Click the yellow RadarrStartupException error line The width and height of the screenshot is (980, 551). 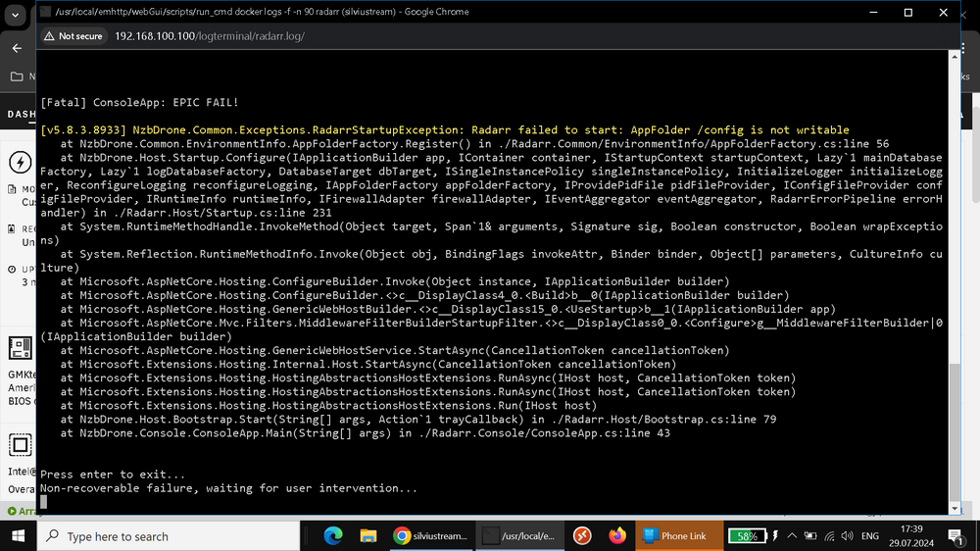pos(444,130)
